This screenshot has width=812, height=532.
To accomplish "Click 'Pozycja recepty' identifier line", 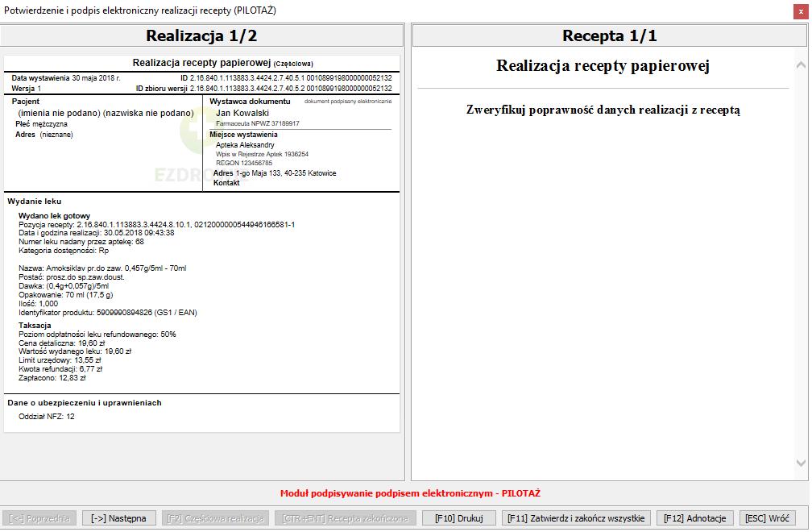I will (157, 225).
